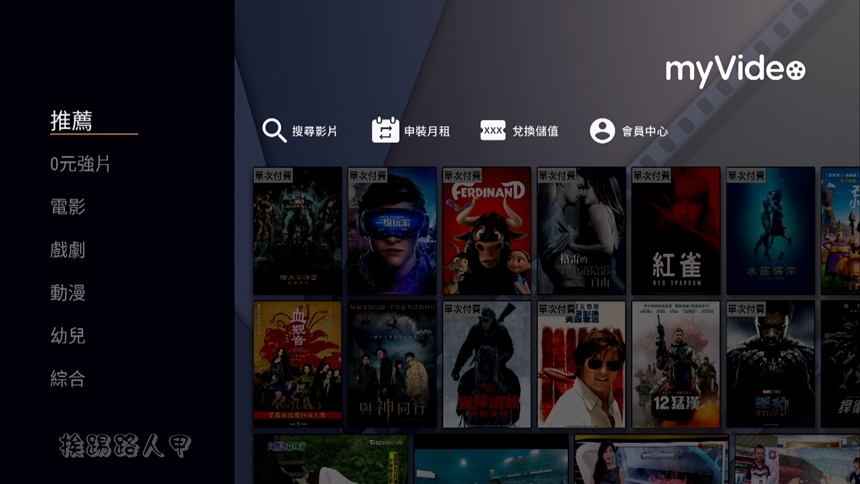
Task: Select the 0元強片 sidebar category
Action: (x=80, y=164)
